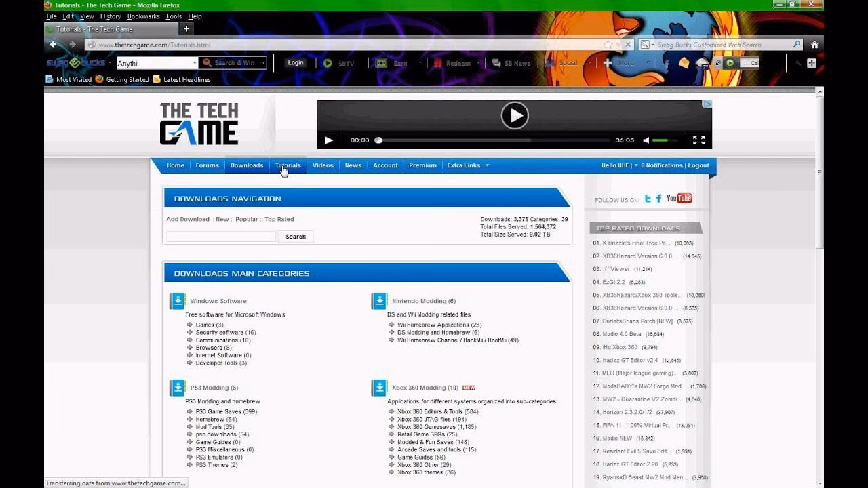Click the large play button on video

515,116
